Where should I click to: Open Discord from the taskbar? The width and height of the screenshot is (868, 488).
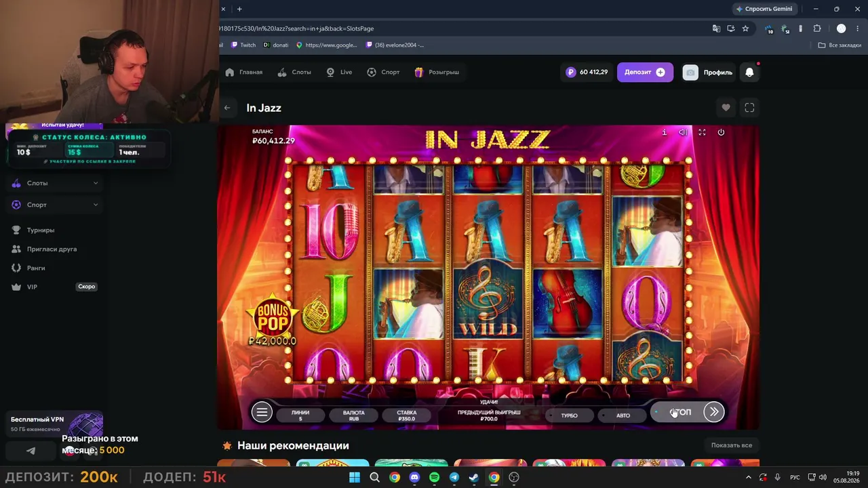(414, 477)
